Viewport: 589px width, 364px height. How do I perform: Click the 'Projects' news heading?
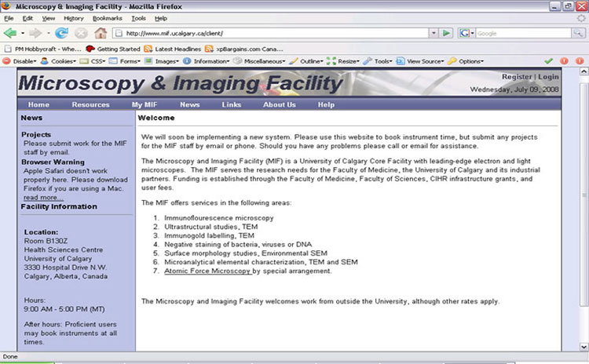coord(36,134)
